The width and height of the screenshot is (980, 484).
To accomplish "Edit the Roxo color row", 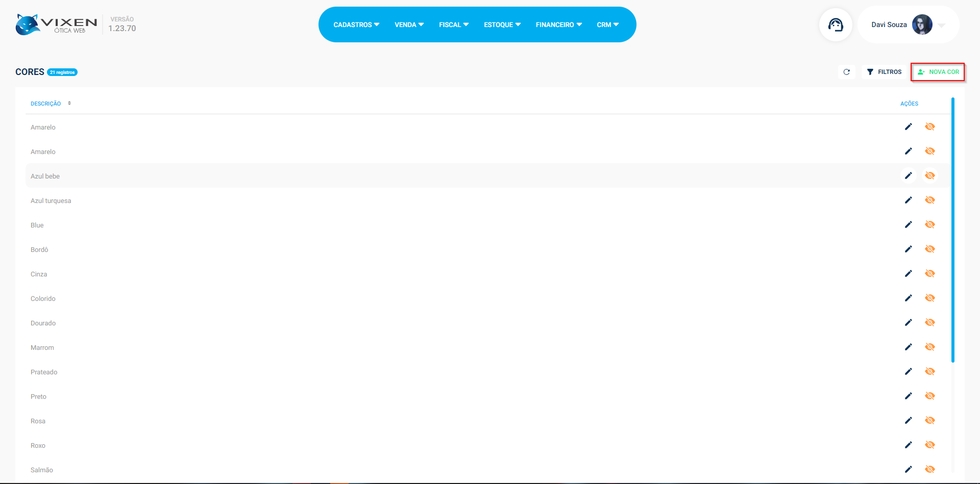I will (x=908, y=445).
